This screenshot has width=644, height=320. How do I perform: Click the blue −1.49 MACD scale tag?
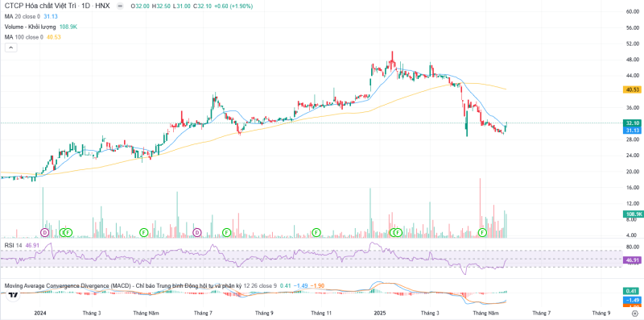(x=632, y=300)
